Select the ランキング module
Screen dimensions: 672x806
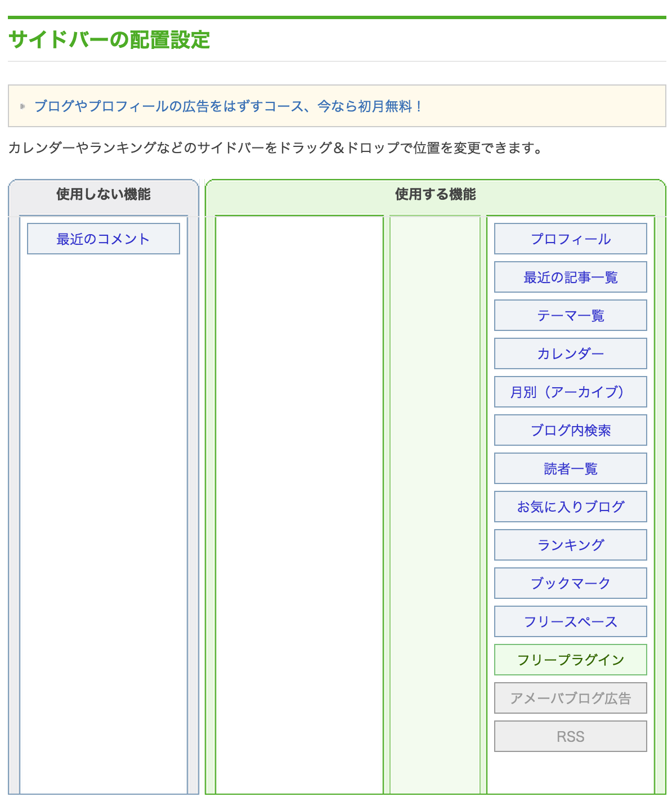(570, 545)
